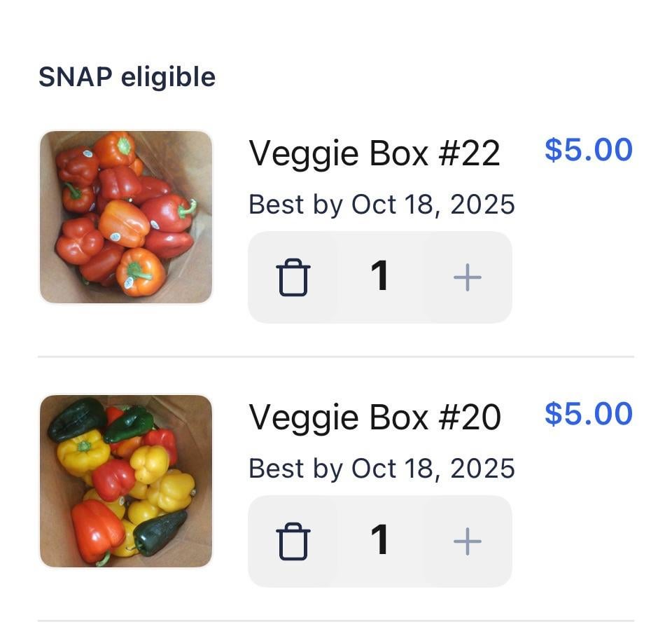Open the Veggie Box #20 pepper photo
672x636 pixels.
tap(126, 481)
